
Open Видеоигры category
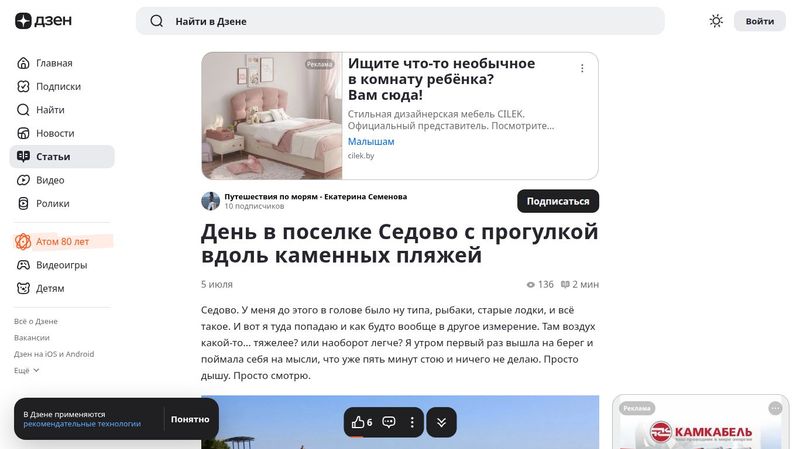(62, 265)
